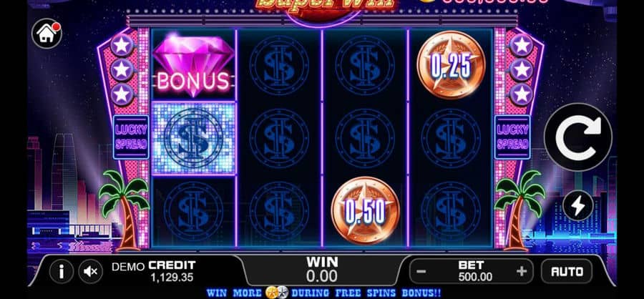Click the top right star light
The width and height of the screenshot is (644, 299).
[522, 45]
